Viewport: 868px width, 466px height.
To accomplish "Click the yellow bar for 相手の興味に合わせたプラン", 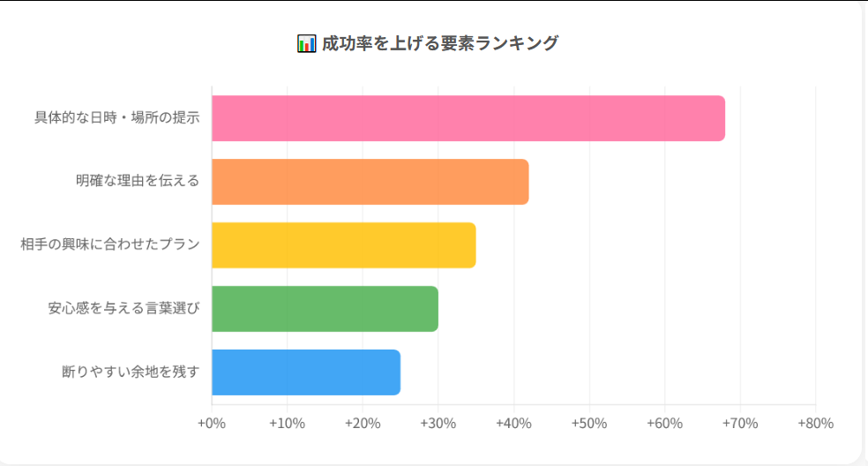I will pos(343,245).
